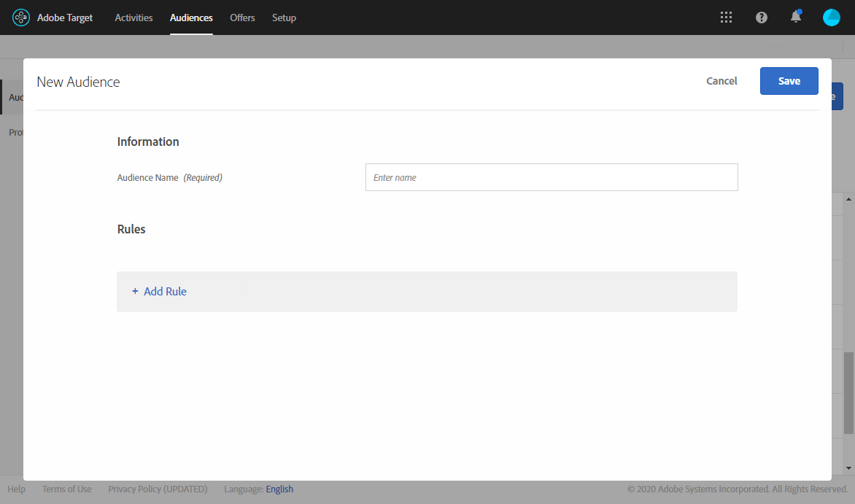Focus the Audience Name input field
This screenshot has height=504, width=855.
click(552, 177)
